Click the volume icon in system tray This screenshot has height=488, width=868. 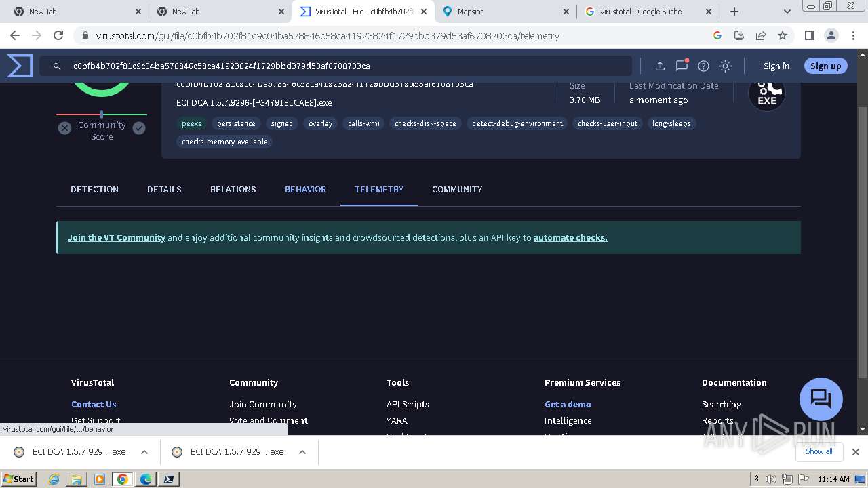tap(771, 479)
